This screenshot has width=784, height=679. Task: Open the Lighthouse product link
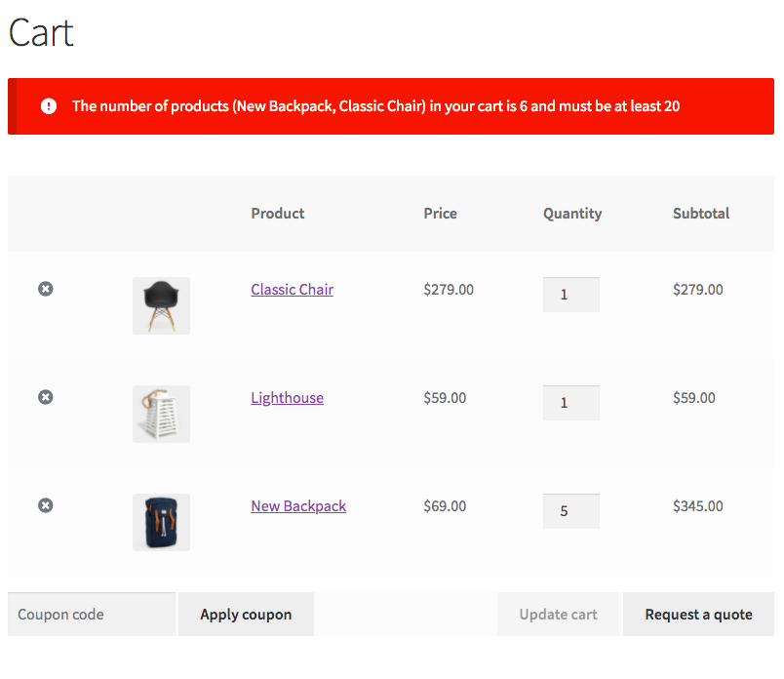287,398
